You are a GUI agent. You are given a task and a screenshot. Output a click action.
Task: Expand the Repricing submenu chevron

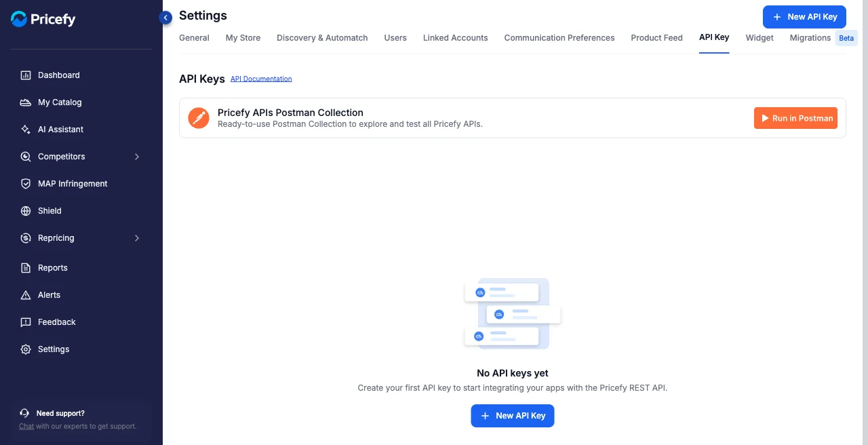pos(137,238)
